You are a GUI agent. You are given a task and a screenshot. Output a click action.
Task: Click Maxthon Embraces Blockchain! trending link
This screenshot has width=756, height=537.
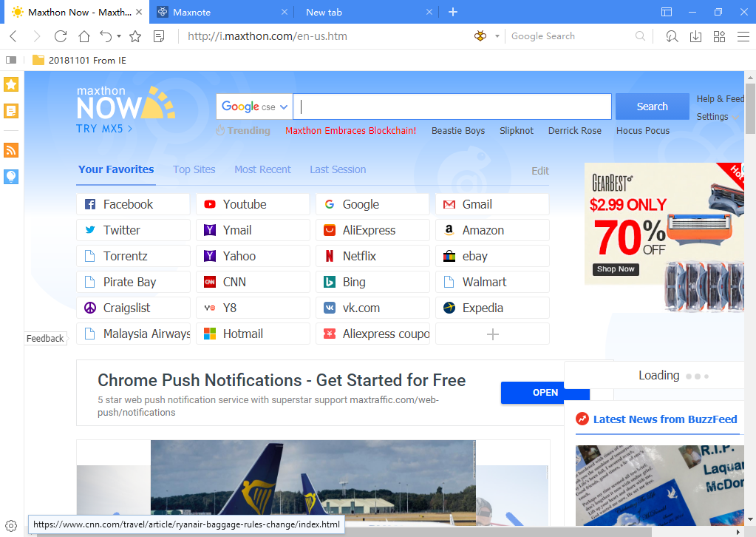[x=350, y=131]
